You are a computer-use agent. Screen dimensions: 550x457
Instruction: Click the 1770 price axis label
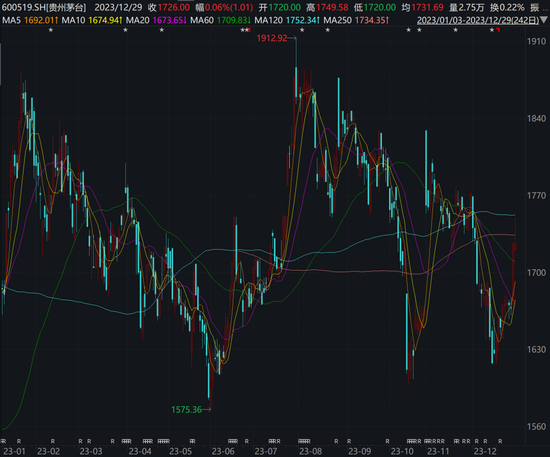[x=536, y=195]
